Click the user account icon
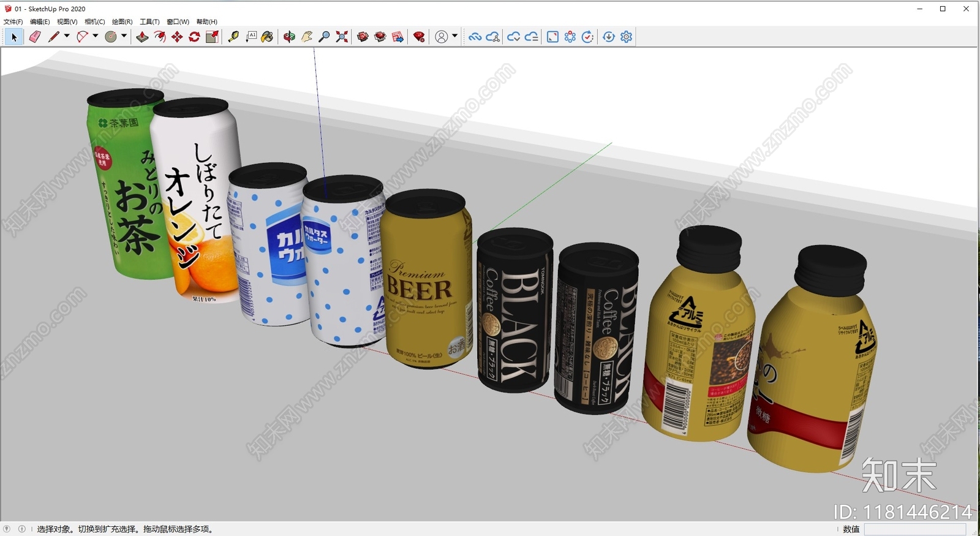This screenshot has width=980, height=536. (x=441, y=37)
